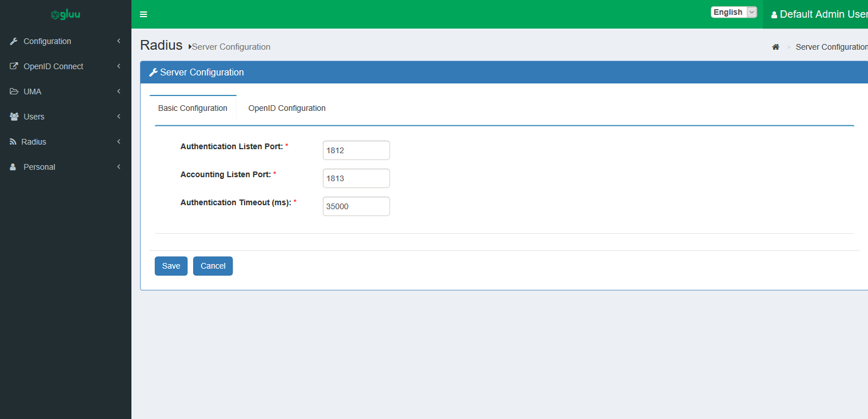Viewport: 868px width, 419px height.
Task: Select the Configuration wrench icon
Action: click(13, 41)
